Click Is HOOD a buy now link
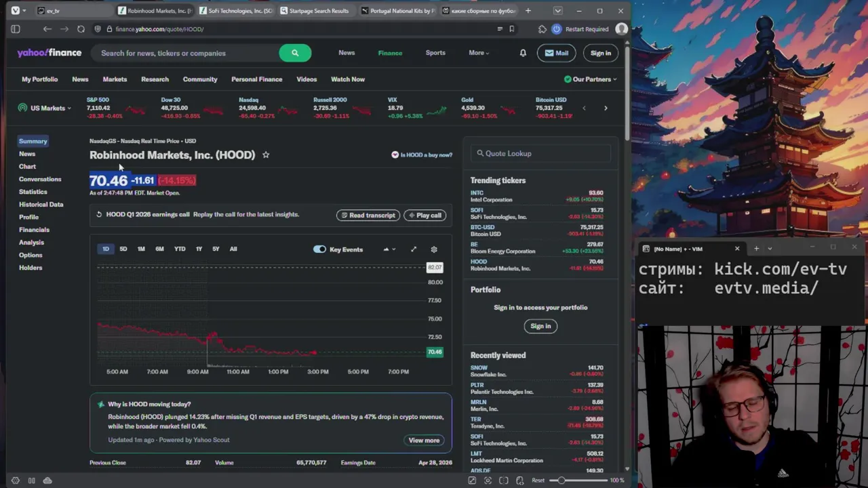868x488 pixels. [x=422, y=155]
